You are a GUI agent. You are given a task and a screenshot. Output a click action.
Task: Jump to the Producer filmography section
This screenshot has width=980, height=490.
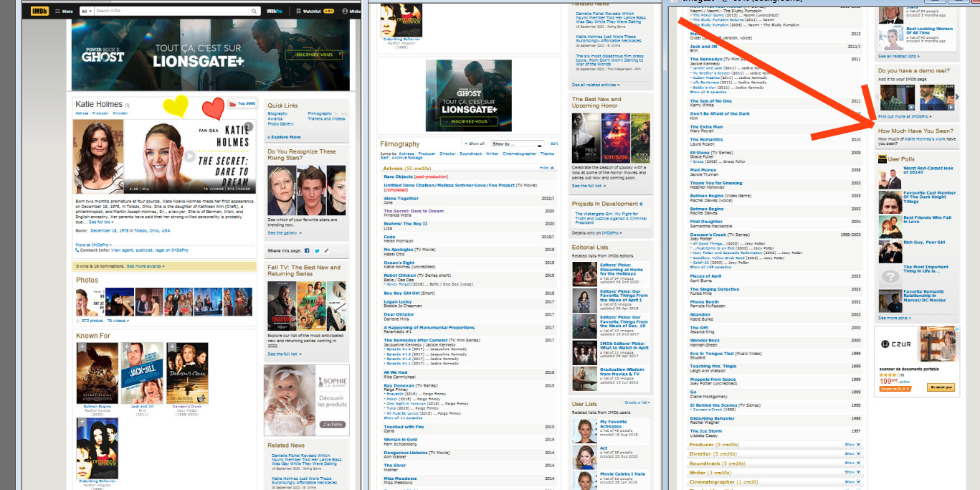pyautogui.click(x=427, y=154)
